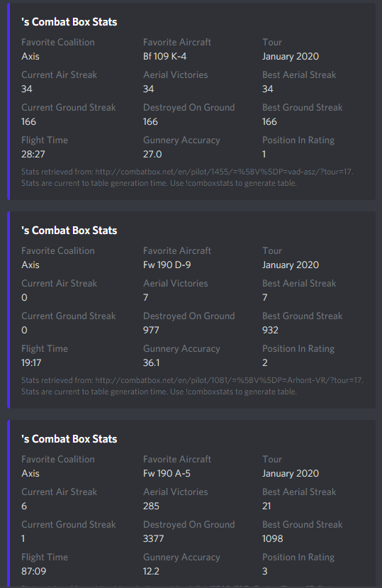Click the 1098 best ground streak value

[x=273, y=539]
